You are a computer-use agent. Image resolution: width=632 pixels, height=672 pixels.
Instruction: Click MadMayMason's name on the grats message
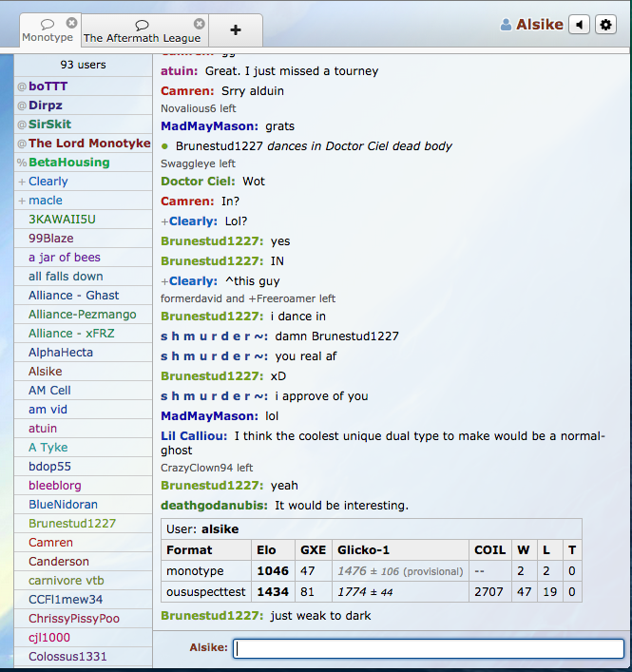(x=209, y=126)
